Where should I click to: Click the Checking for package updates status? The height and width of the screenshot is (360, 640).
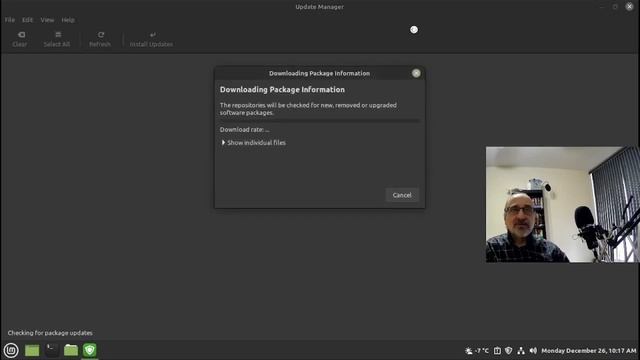click(50, 333)
